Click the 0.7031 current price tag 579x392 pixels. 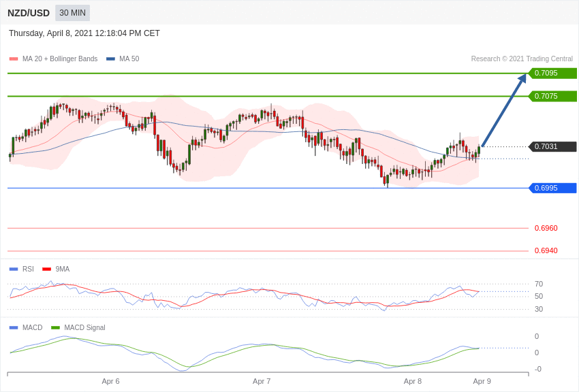click(x=552, y=147)
